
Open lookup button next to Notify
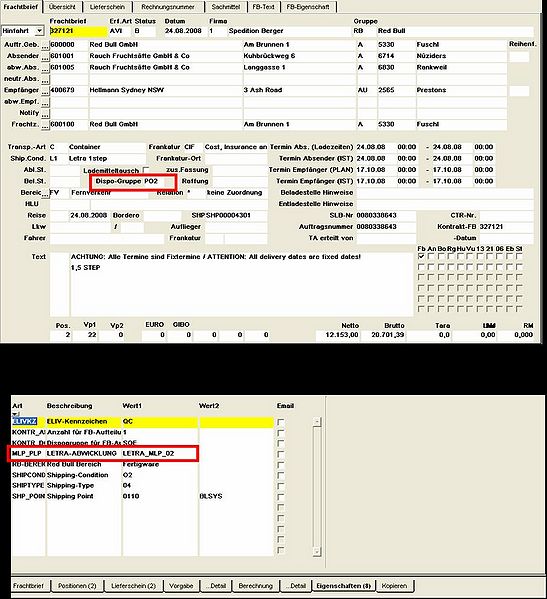45,114
